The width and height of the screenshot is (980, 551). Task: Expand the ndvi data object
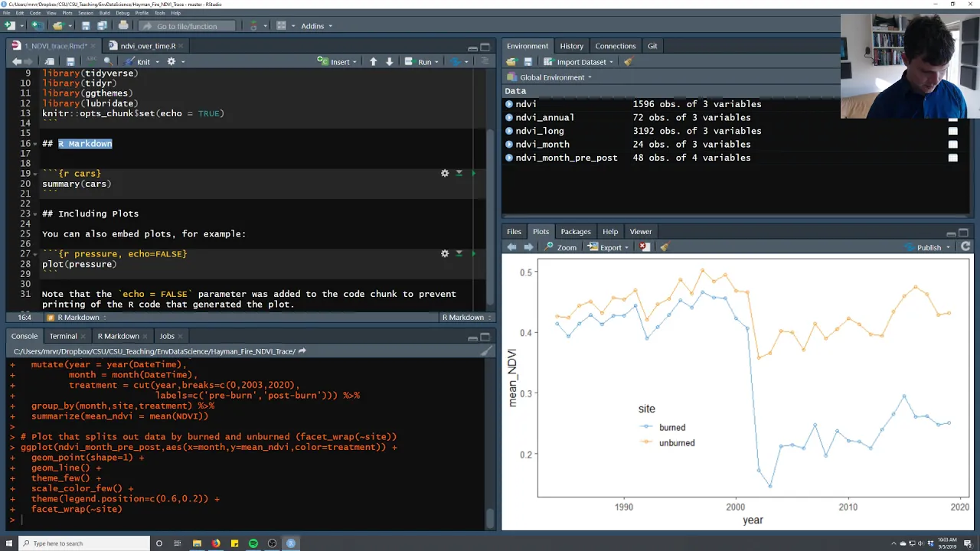pyautogui.click(x=509, y=104)
